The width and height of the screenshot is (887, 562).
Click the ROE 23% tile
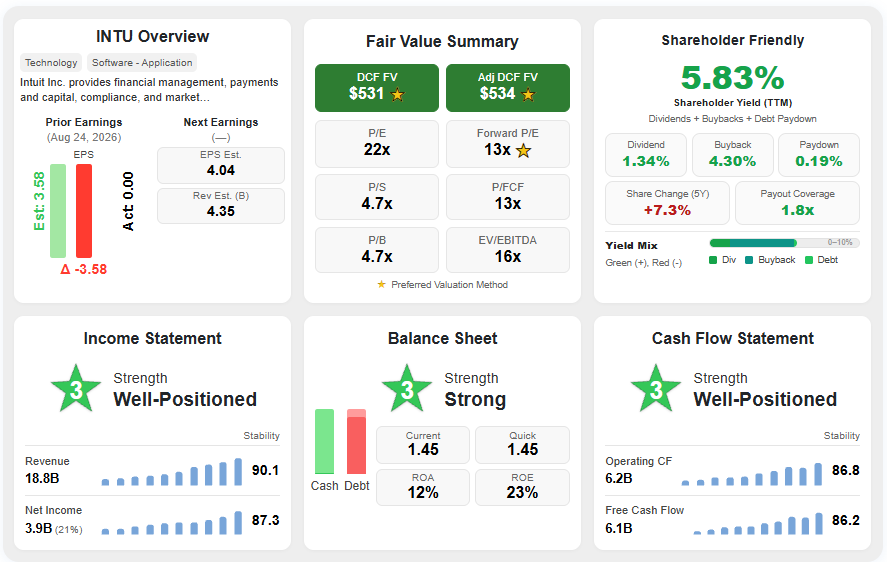pyautogui.click(x=523, y=487)
